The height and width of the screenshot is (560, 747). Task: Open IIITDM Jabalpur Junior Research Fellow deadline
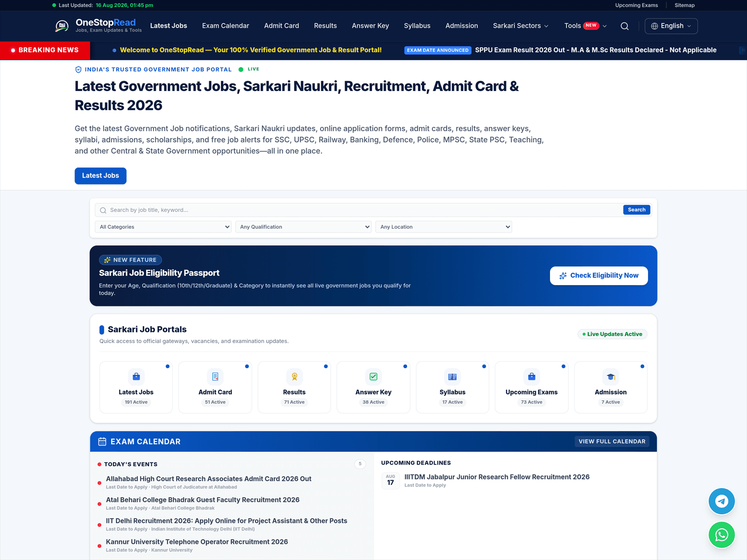497,477
